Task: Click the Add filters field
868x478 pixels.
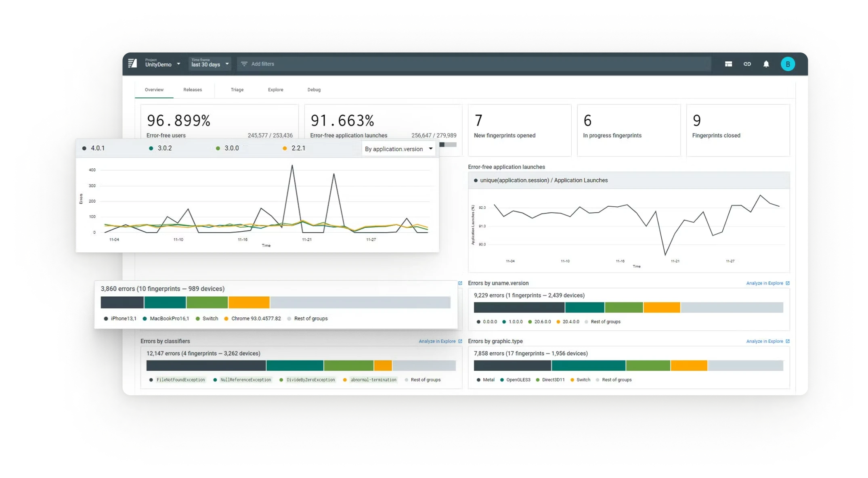Action: (x=474, y=64)
